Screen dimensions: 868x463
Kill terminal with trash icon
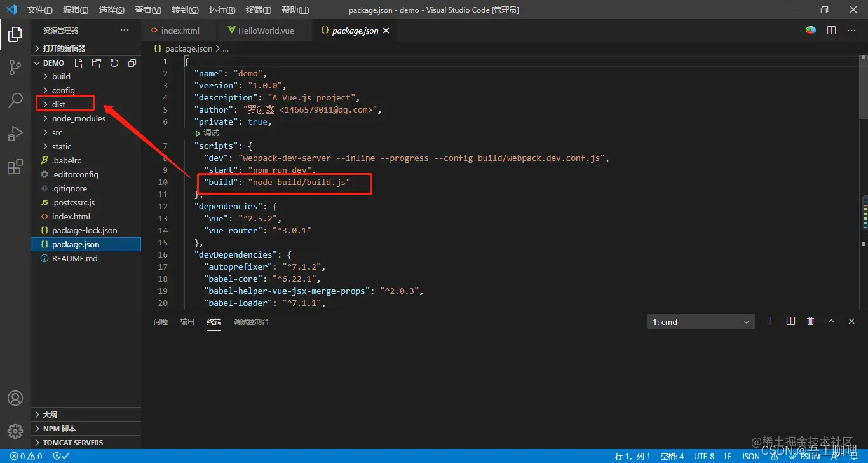[x=811, y=321]
